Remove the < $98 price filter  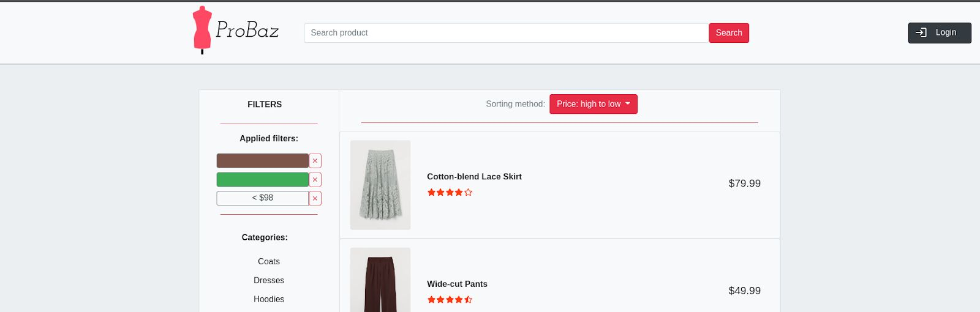(315, 199)
